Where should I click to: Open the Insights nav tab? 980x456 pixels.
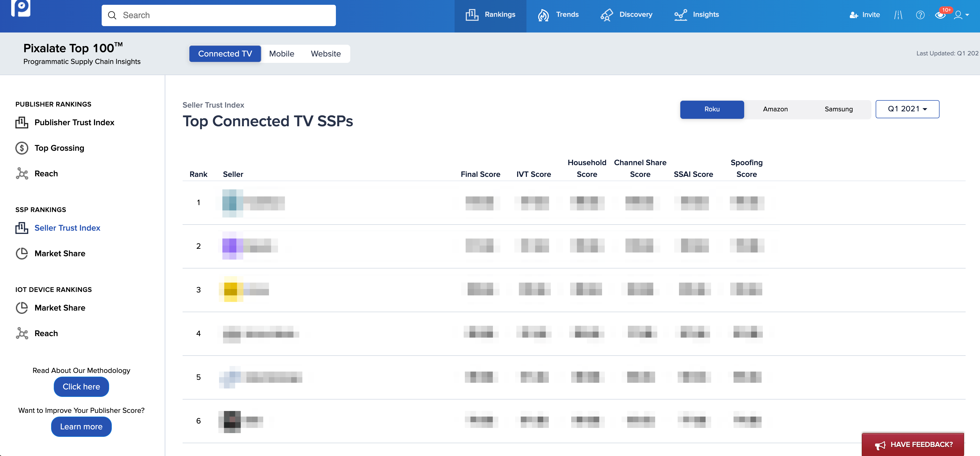(x=696, y=15)
